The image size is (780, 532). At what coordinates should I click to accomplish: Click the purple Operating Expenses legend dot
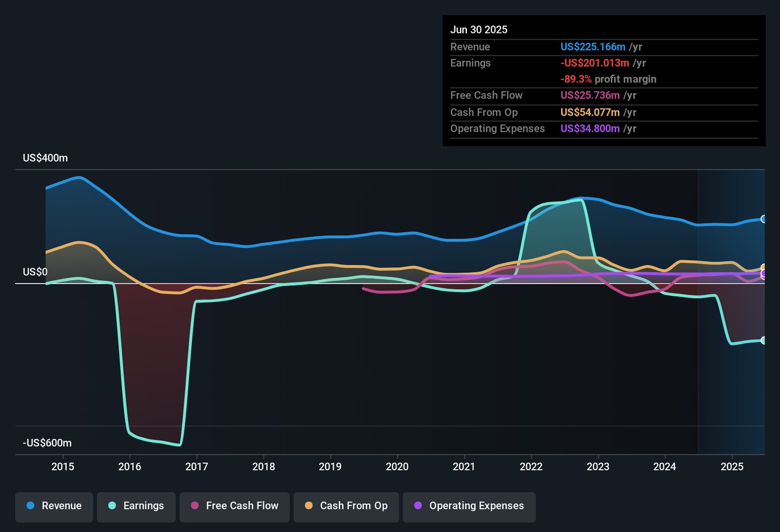418,505
